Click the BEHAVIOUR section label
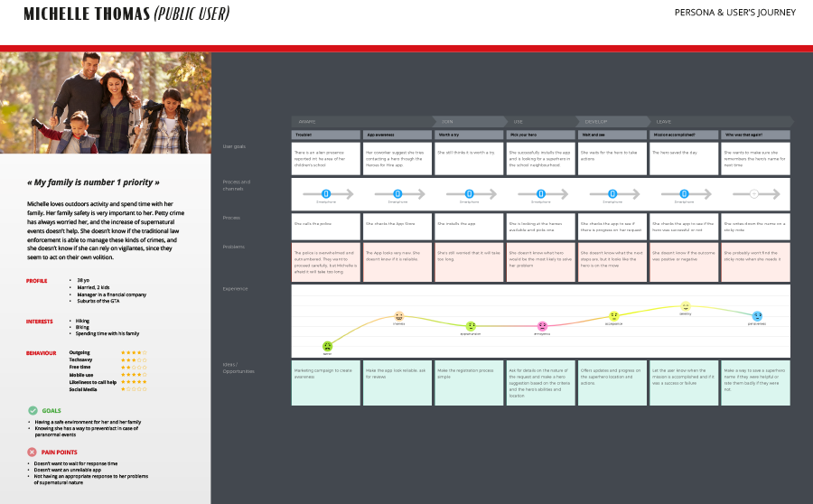The width and height of the screenshot is (813, 504). tap(41, 353)
